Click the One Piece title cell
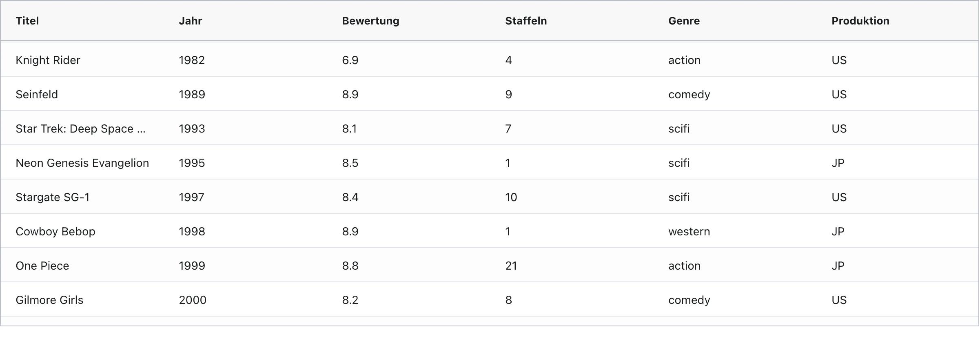 point(42,266)
